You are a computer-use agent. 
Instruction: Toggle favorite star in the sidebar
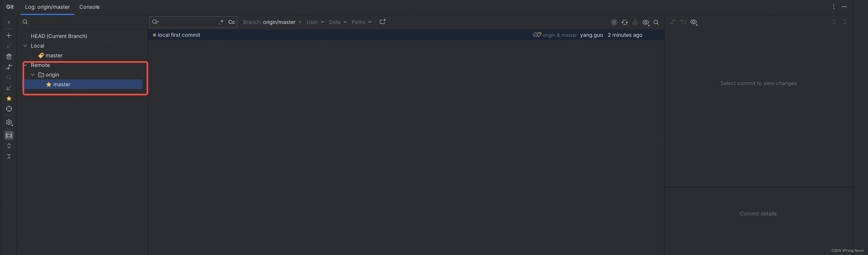pyautogui.click(x=9, y=99)
